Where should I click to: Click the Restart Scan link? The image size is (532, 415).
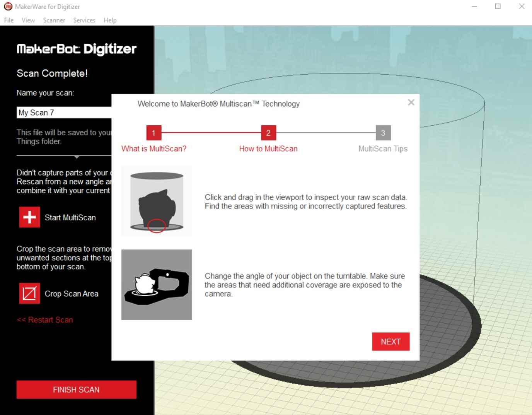[x=45, y=320]
